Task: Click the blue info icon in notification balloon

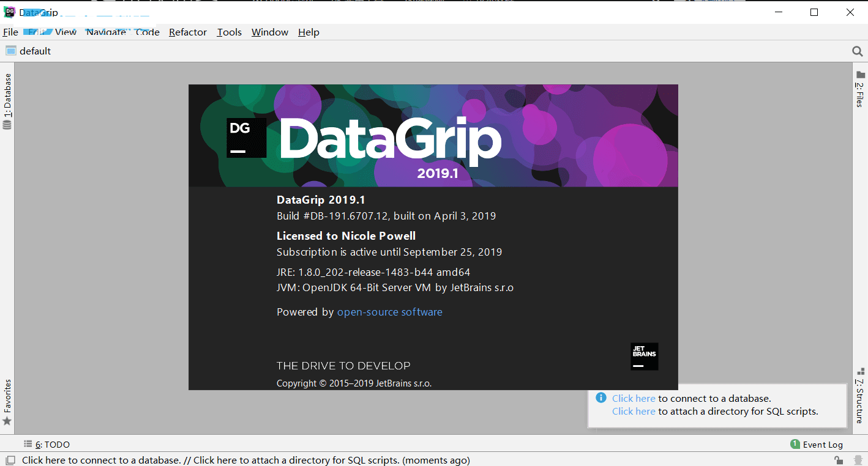Action: [x=601, y=398]
